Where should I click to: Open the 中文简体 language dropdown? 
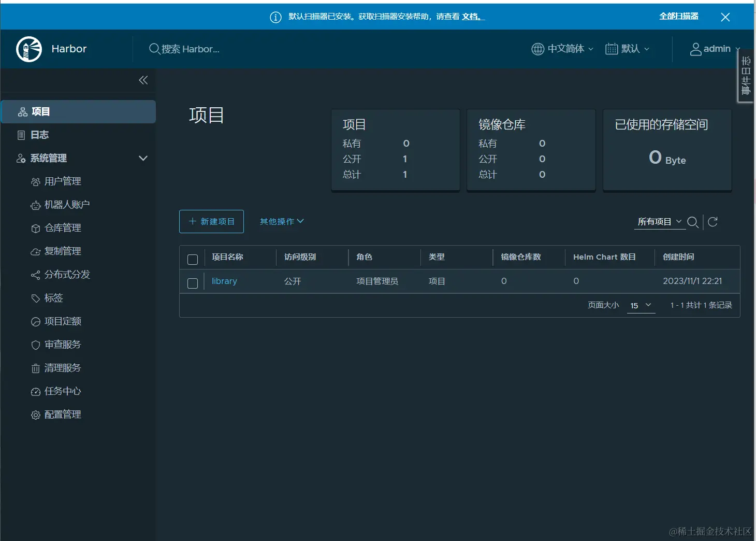(x=562, y=49)
